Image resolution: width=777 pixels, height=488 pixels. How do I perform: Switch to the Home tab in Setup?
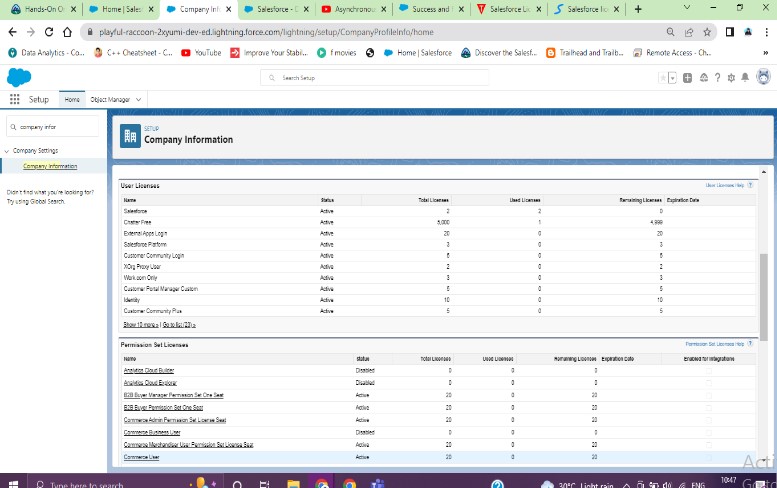72,100
